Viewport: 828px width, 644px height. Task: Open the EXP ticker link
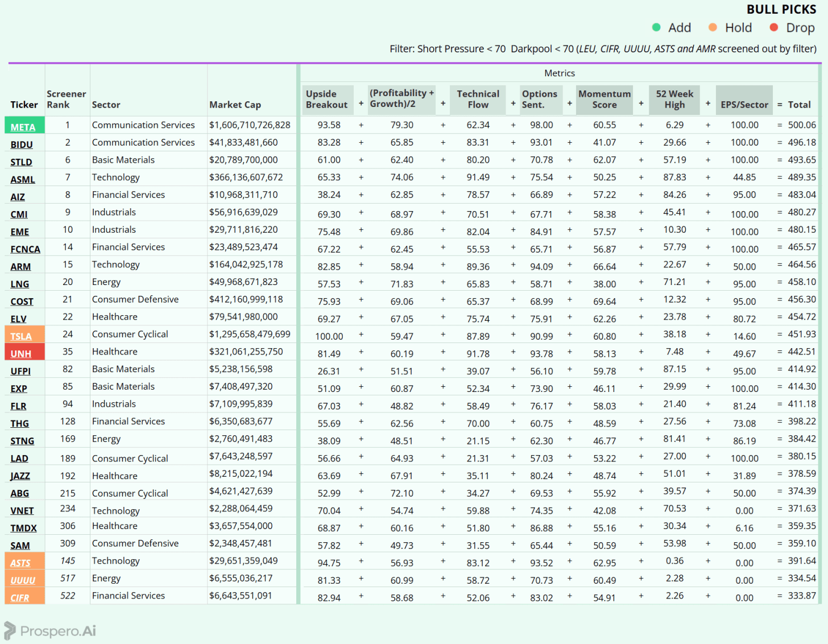(19, 389)
